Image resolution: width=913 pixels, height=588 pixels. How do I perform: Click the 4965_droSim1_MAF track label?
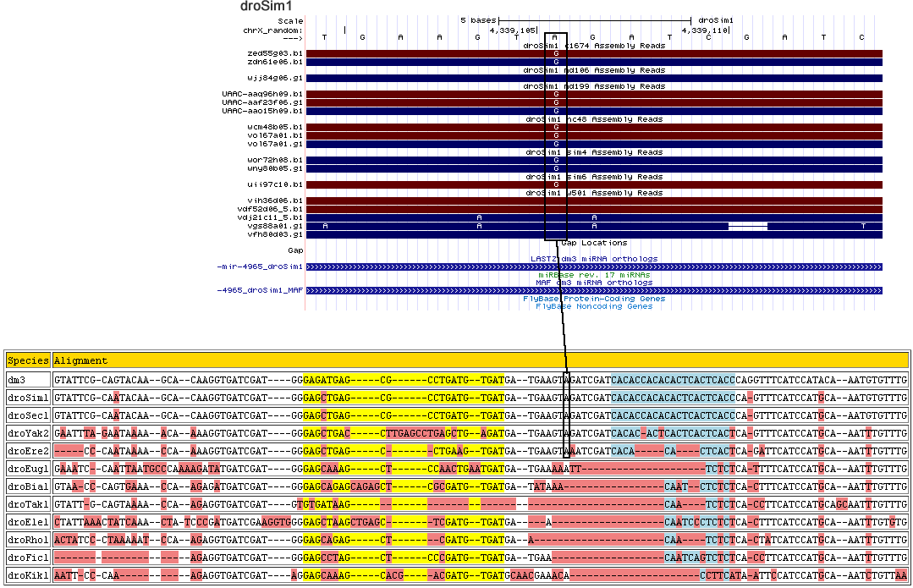click(260, 291)
